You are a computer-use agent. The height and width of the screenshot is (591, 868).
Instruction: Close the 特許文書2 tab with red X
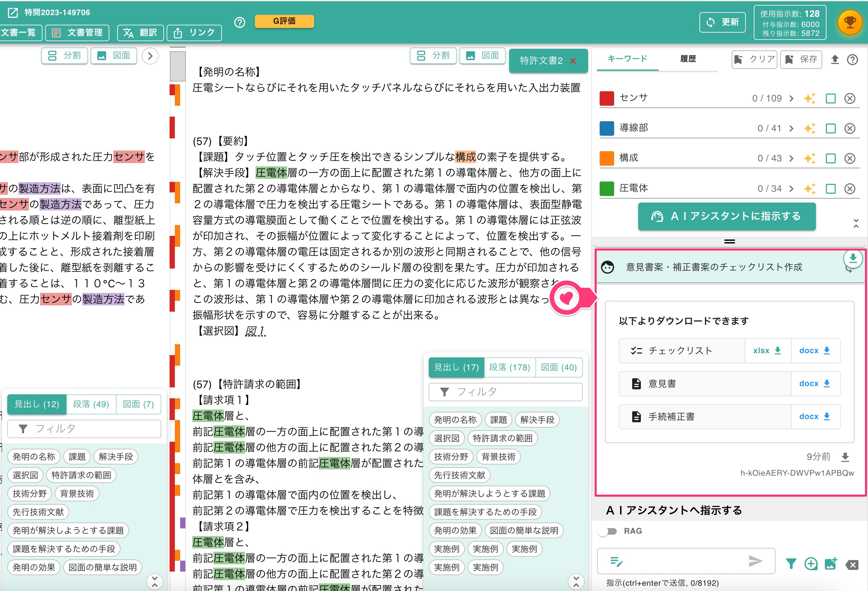[x=573, y=61]
